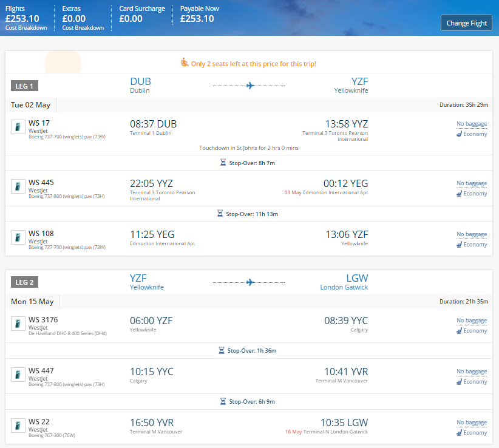Click No baggage link for WS 17
Screen dimensions: 499x448
tap(472, 124)
